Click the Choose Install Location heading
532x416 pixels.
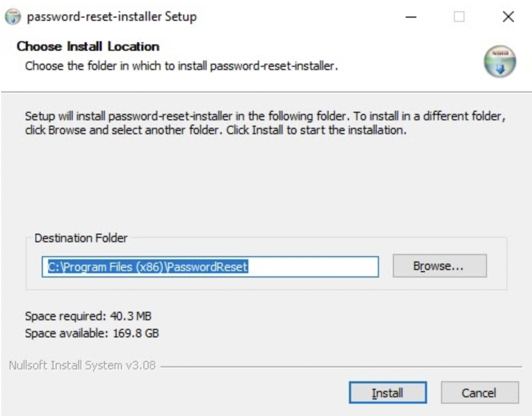coord(88,47)
